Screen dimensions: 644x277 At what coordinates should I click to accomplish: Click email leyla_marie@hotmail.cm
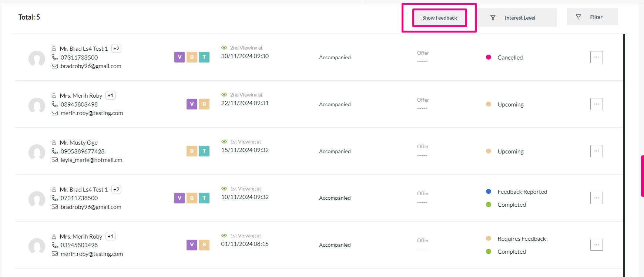point(91,160)
